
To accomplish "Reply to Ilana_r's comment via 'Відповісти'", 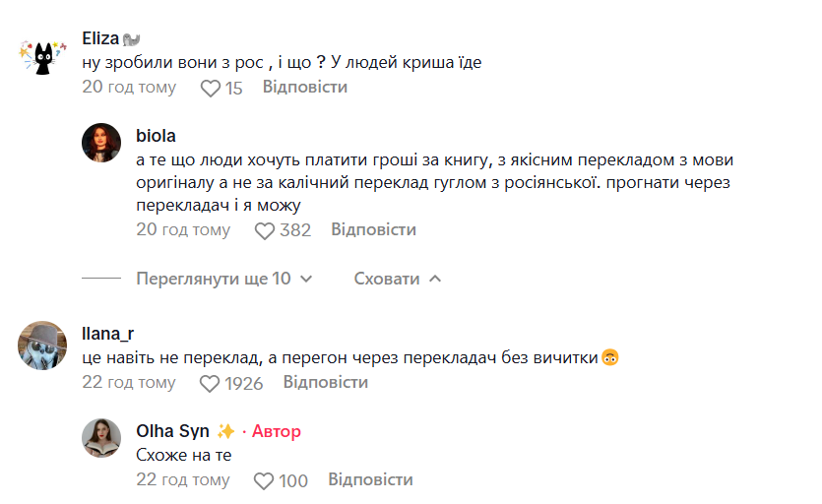I will tap(326, 382).
